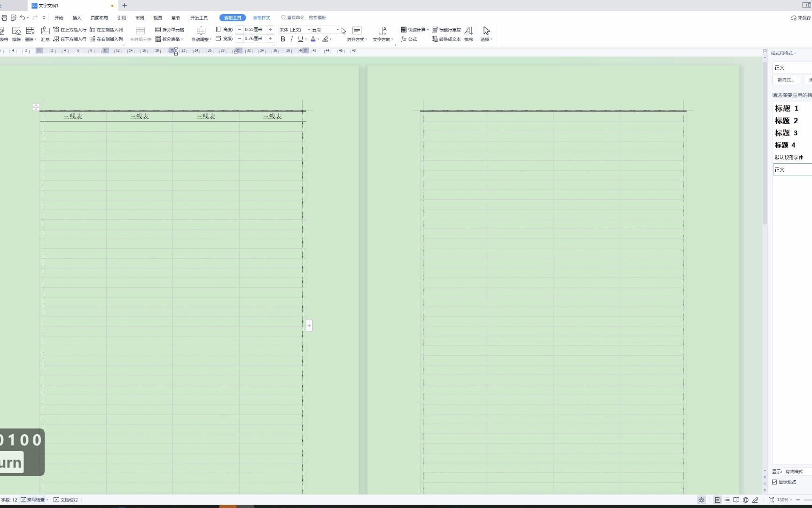Click the print icon in quick toolbar

coord(4,18)
